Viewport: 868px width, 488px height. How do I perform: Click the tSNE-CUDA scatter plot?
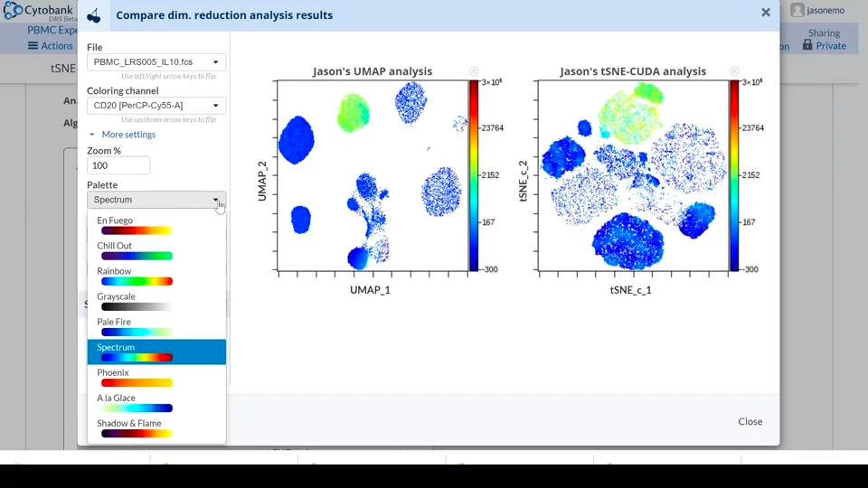click(633, 176)
